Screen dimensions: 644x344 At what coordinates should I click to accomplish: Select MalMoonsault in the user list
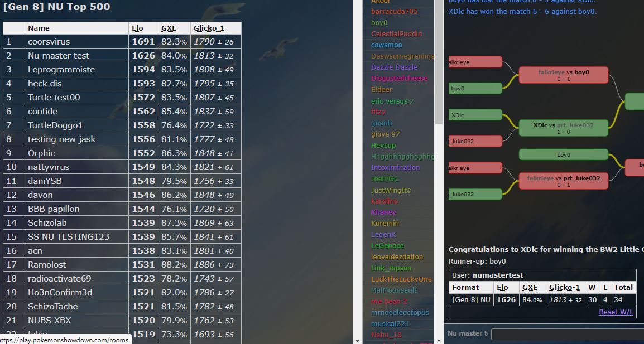pyautogui.click(x=394, y=290)
